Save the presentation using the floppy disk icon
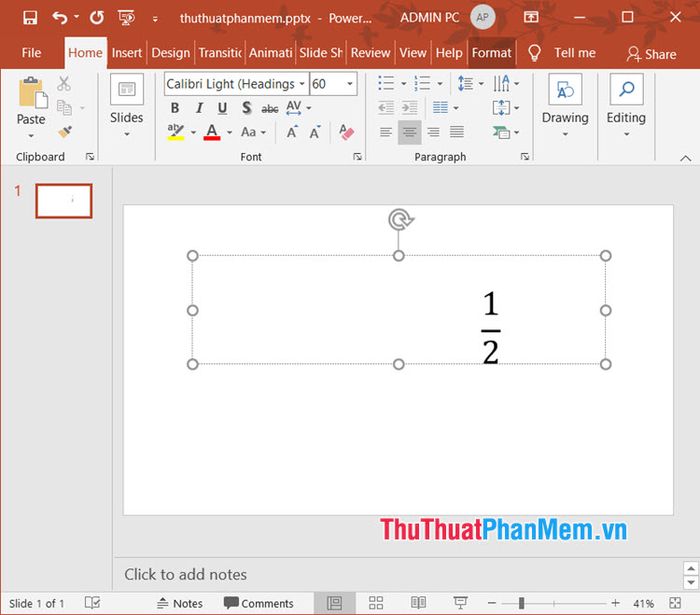This screenshot has height=615, width=700. tap(29, 18)
